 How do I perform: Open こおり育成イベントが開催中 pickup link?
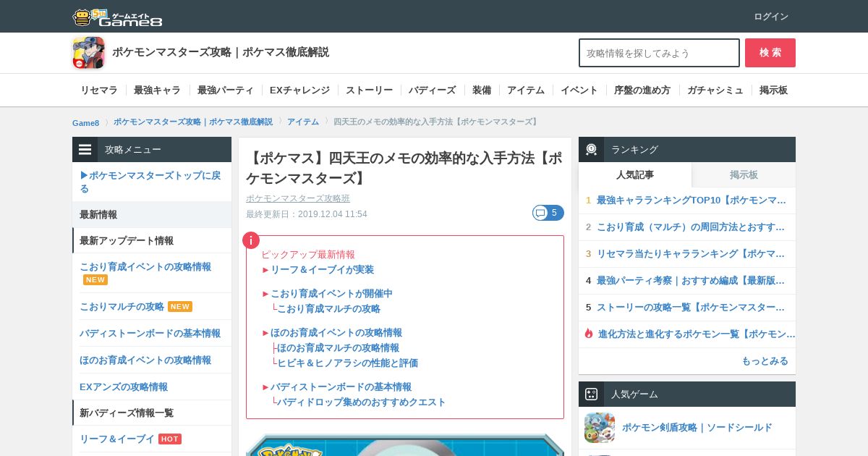(x=331, y=293)
